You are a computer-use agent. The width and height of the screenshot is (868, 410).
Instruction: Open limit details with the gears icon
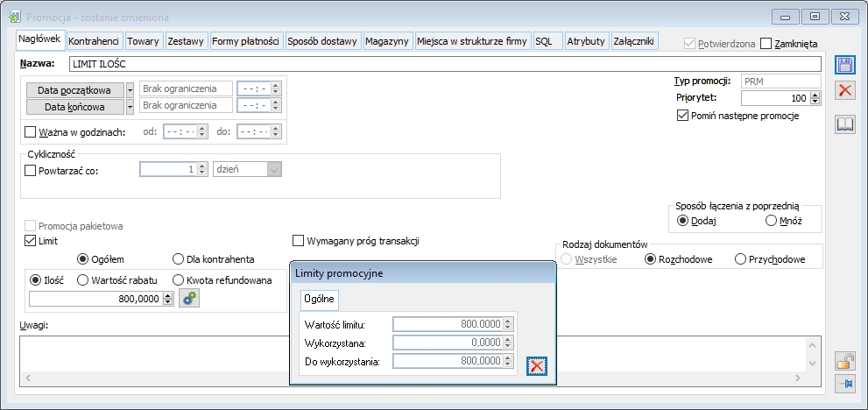189,299
